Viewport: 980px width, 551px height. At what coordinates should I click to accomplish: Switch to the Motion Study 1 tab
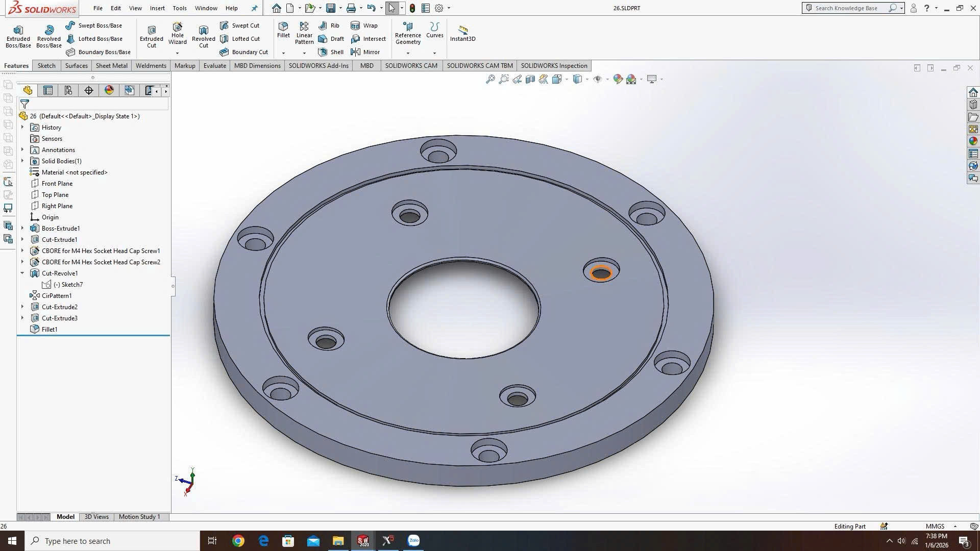pos(139,517)
